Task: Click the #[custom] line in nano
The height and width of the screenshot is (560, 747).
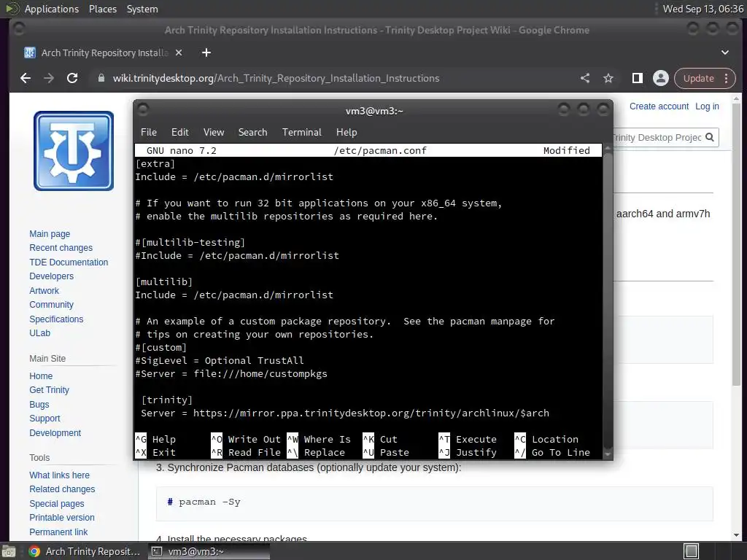Action: [x=161, y=348]
